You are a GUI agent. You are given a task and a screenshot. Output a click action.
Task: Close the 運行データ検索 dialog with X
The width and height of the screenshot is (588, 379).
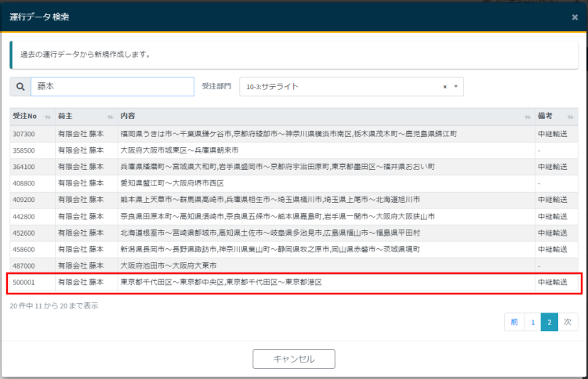click(x=575, y=16)
